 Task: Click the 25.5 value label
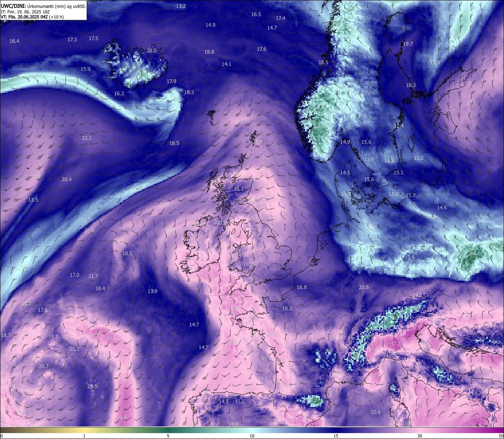[92, 387]
